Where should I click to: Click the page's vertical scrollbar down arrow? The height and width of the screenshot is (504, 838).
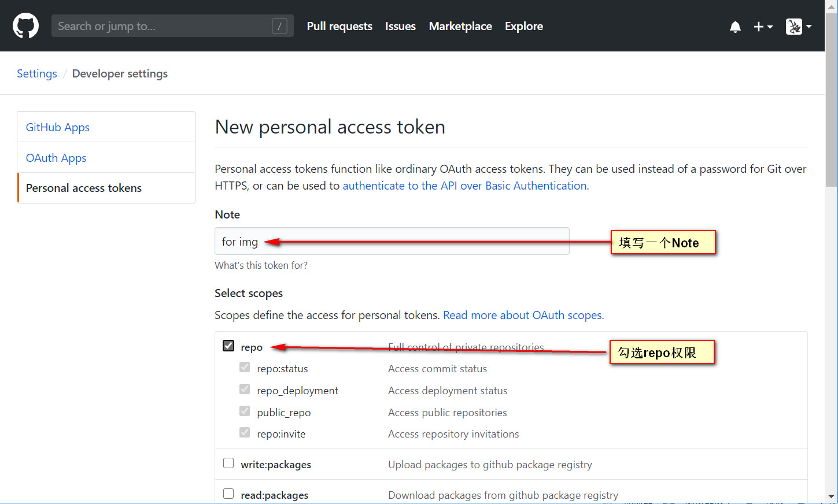(x=831, y=496)
